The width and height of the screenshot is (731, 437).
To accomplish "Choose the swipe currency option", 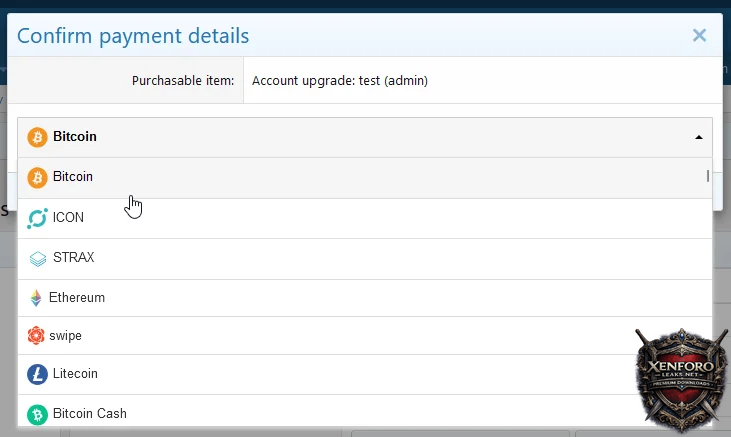I will [x=67, y=336].
